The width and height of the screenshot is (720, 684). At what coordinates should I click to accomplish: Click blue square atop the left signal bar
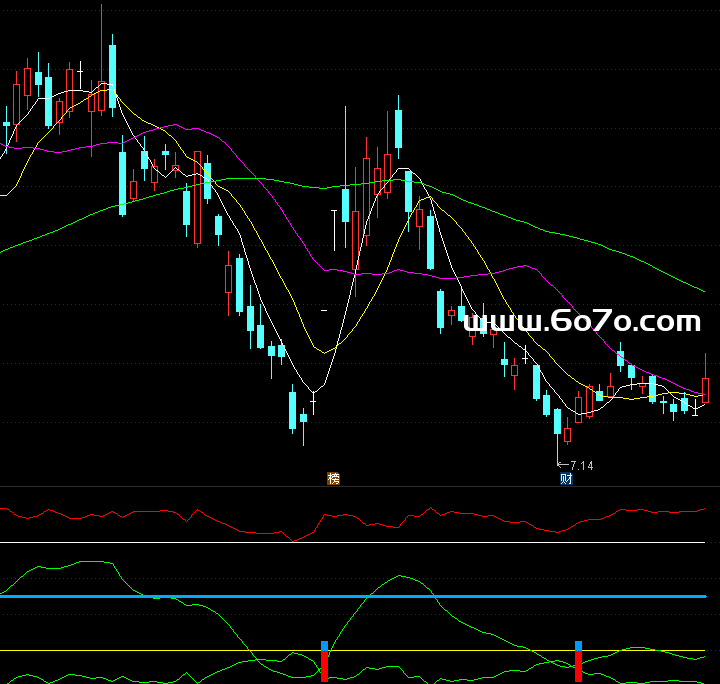[x=324, y=646]
